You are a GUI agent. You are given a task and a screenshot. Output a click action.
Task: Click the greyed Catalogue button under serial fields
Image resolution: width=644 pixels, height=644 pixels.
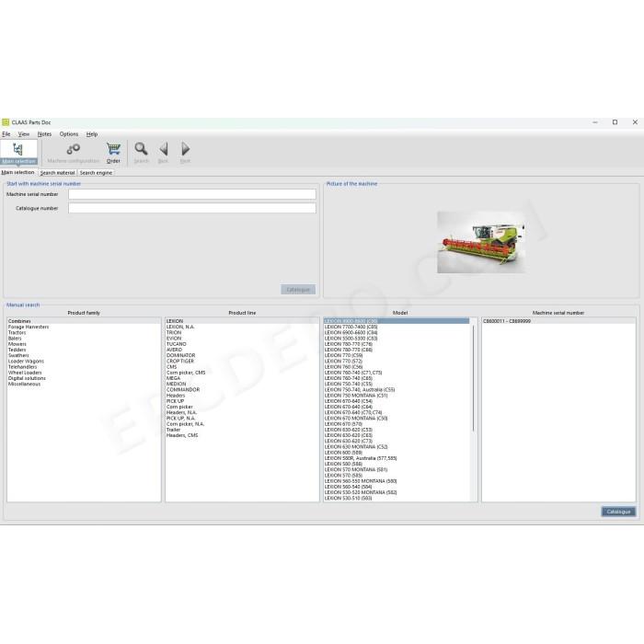(x=298, y=290)
